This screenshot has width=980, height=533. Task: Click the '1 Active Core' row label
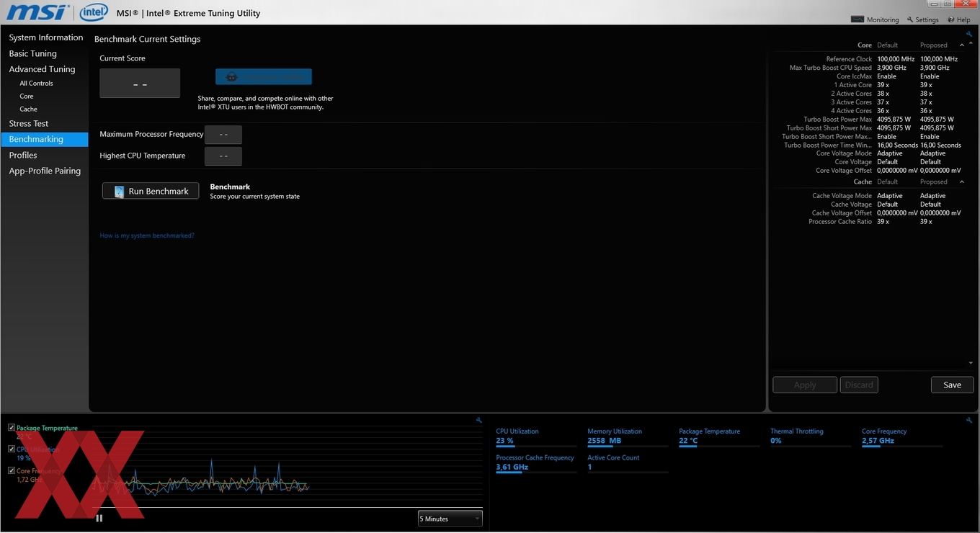pyautogui.click(x=853, y=85)
